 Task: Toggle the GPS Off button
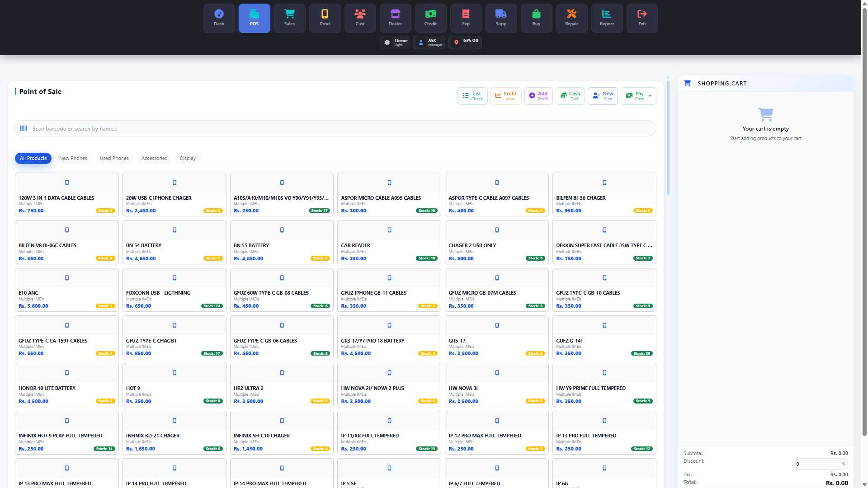465,42
